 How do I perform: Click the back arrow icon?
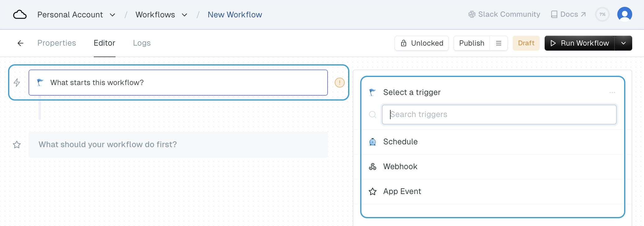tap(20, 43)
